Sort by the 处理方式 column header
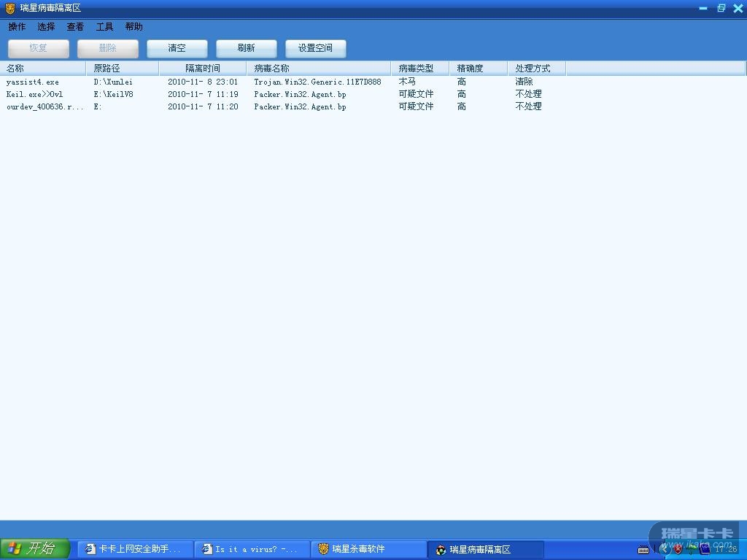Image resolution: width=747 pixels, height=560 pixels. (x=537, y=69)
